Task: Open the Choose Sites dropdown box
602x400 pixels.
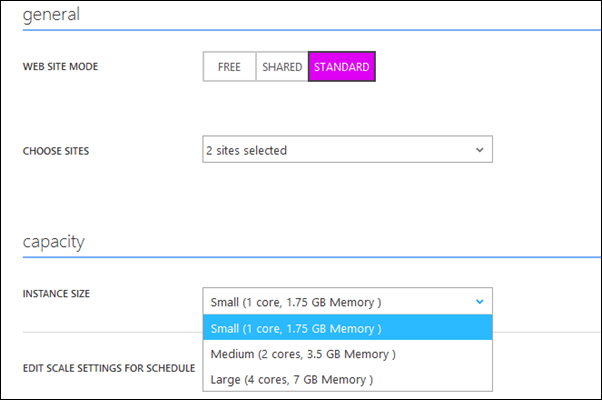Action: tap(346, 150)
